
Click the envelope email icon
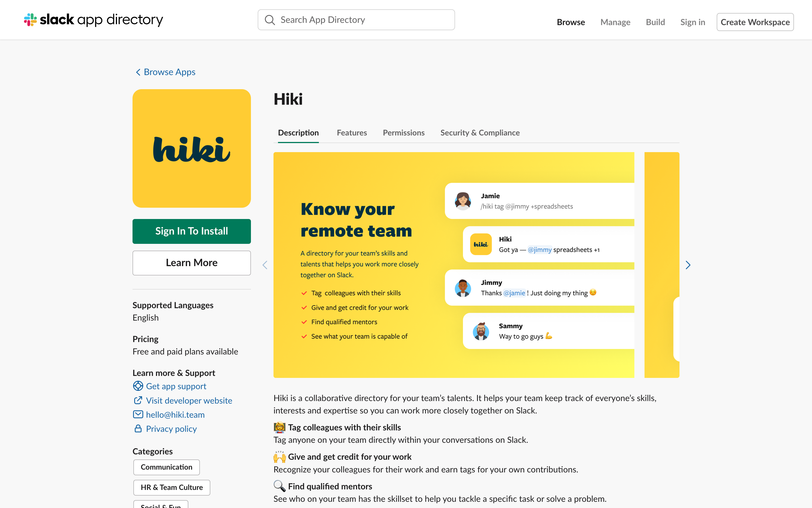138,414
